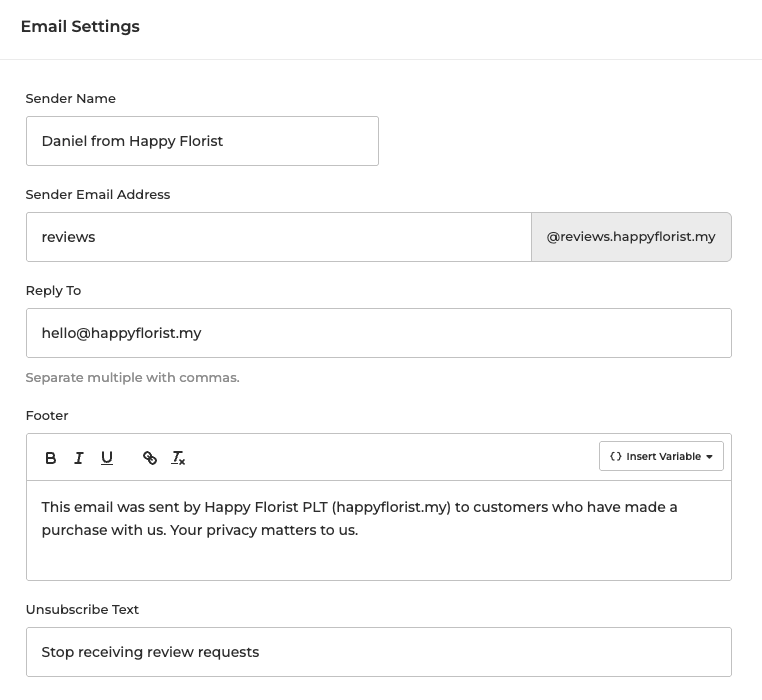
Task: Click the 'Separate multiple with commas' hint
Action: (132, 378)
